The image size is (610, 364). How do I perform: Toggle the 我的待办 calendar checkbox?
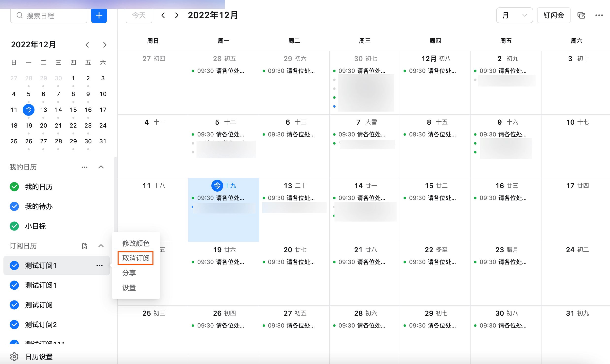click(14, 206)
